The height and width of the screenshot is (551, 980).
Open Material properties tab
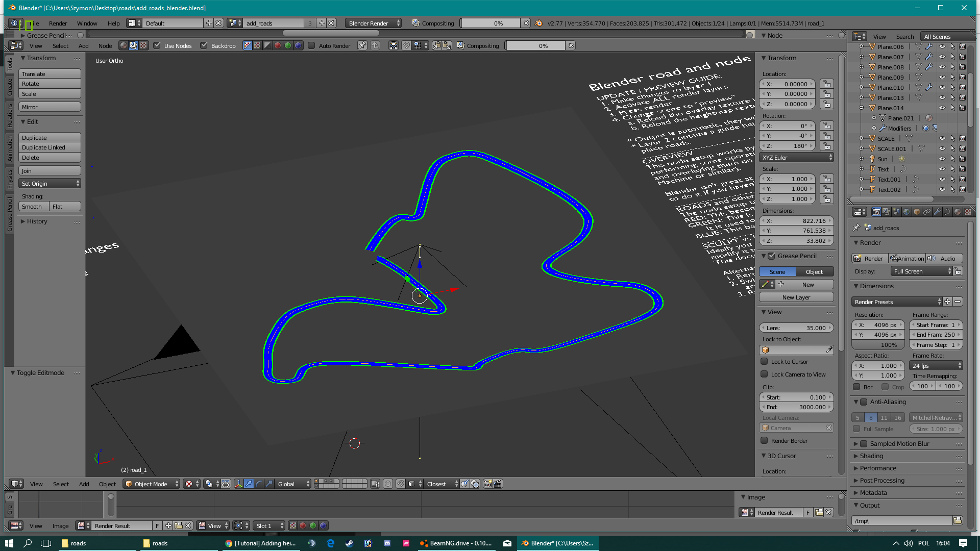[958, 212]
